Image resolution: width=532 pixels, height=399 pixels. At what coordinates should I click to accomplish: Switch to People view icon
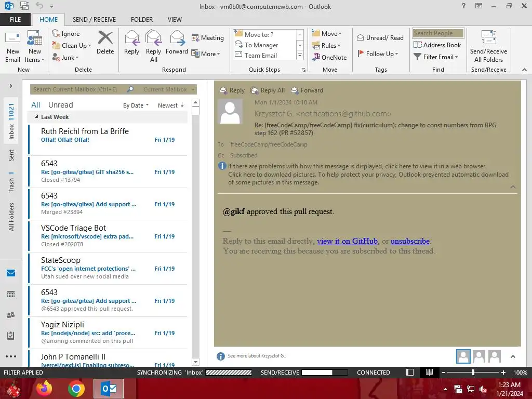coord(11,315)
